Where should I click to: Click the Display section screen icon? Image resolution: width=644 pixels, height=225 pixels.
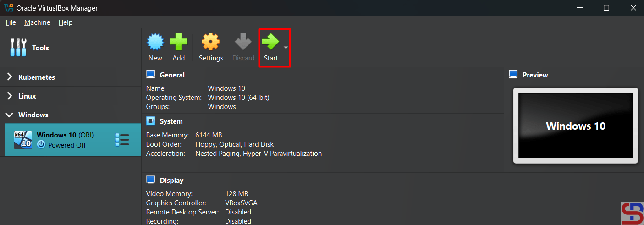(x=150, y=180)
